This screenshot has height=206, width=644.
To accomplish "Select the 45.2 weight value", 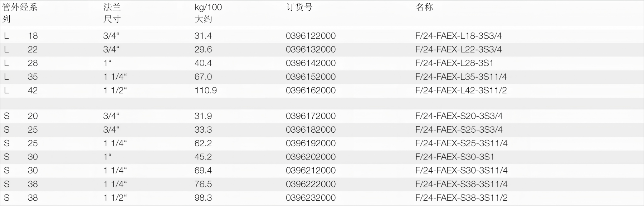I will (x=203, y=157).
